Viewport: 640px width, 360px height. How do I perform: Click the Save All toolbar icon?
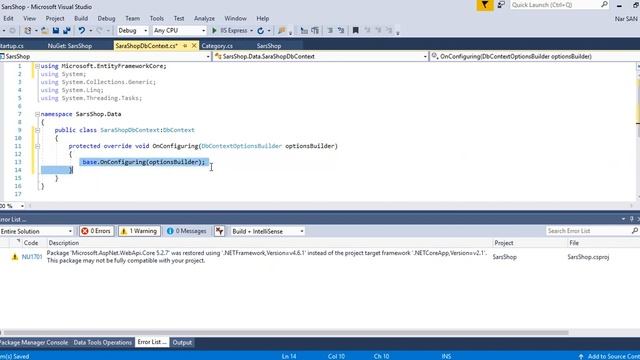67,31
